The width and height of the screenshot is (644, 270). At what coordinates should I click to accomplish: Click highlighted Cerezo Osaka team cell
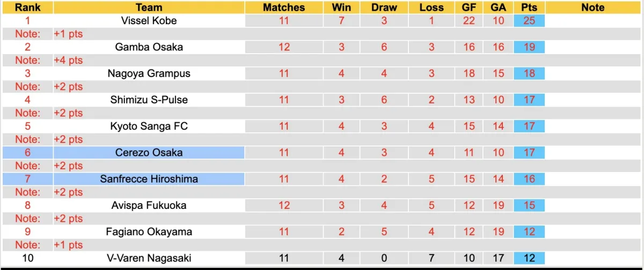(x=149, y=153)
